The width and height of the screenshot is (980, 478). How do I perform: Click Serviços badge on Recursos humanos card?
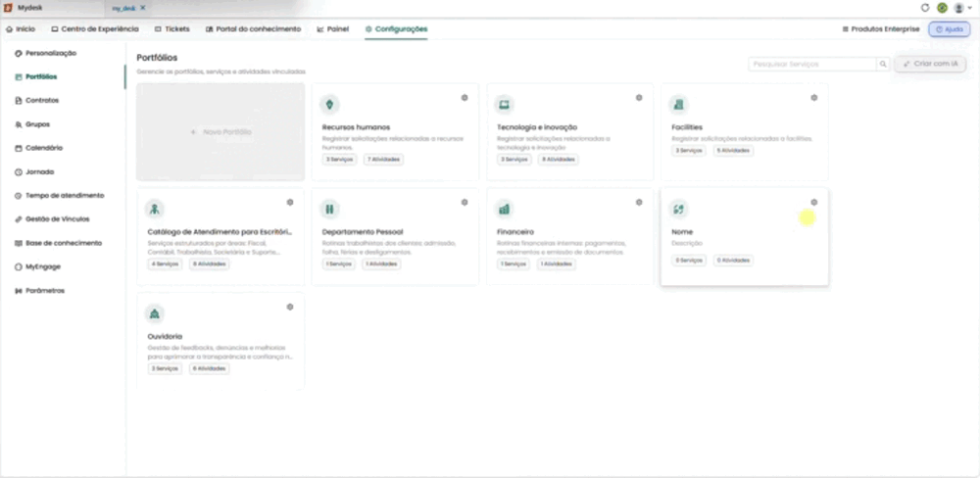click(x=339, y=160)
